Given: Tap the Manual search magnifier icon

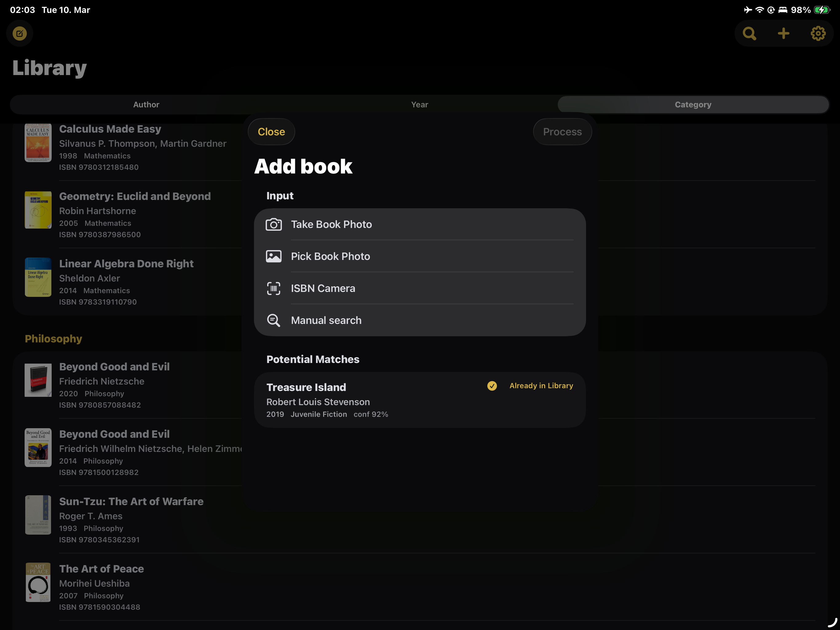Looking at the screenshot, I should pyautogui.click(x=273, y=320).
